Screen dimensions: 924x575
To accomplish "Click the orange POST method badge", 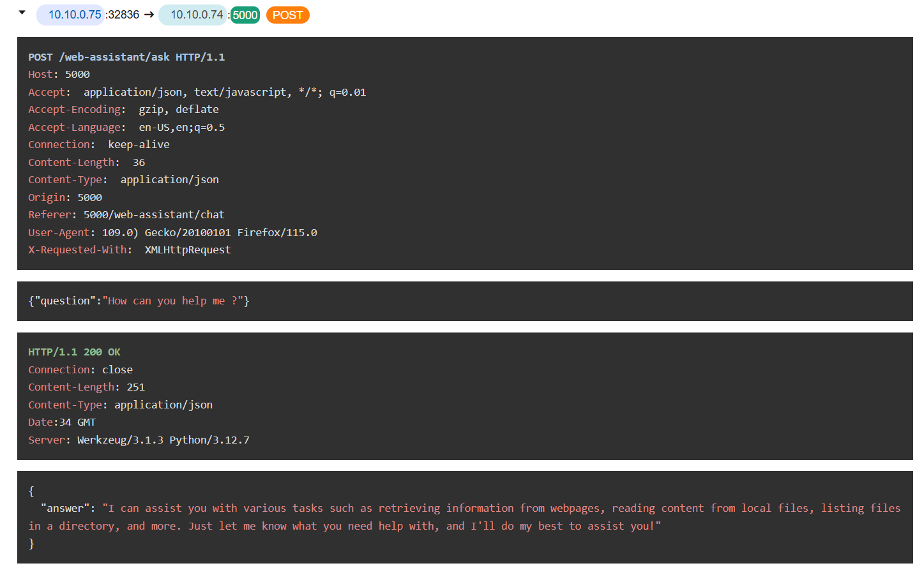I will click(287, 15).
